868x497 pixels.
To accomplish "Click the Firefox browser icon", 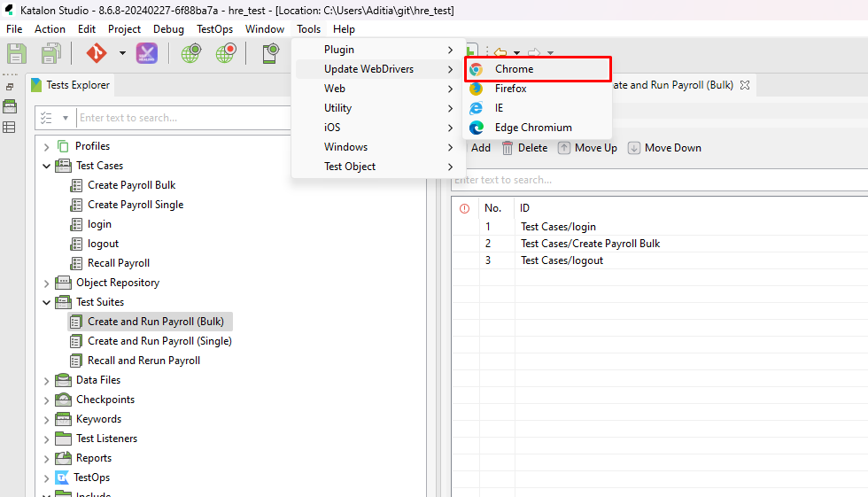I will coord(477,89).
